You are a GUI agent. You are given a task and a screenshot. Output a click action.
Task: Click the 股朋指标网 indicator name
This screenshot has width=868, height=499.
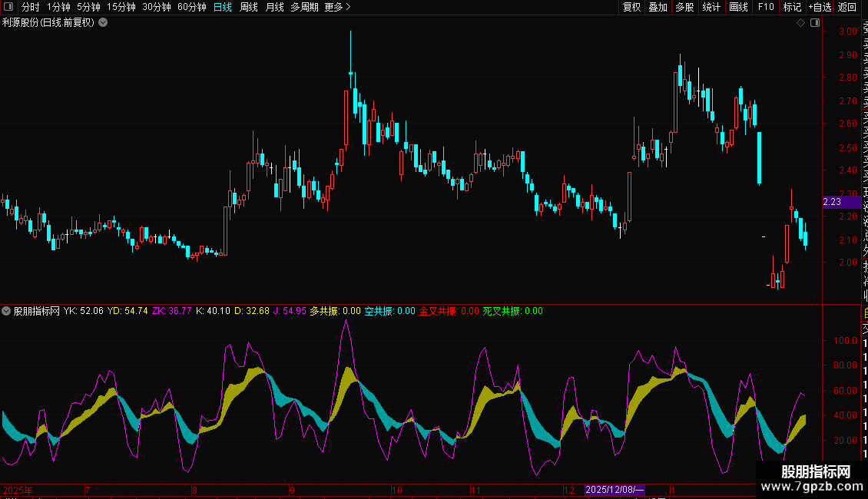click(x=37, y=311)
